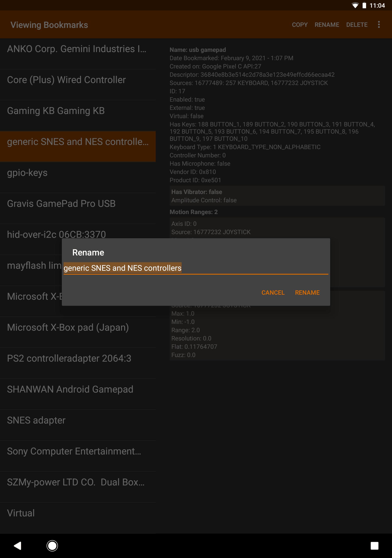This screenshot has height=558, width=392.
Task: Click the rename text input field
Action: 196,268
